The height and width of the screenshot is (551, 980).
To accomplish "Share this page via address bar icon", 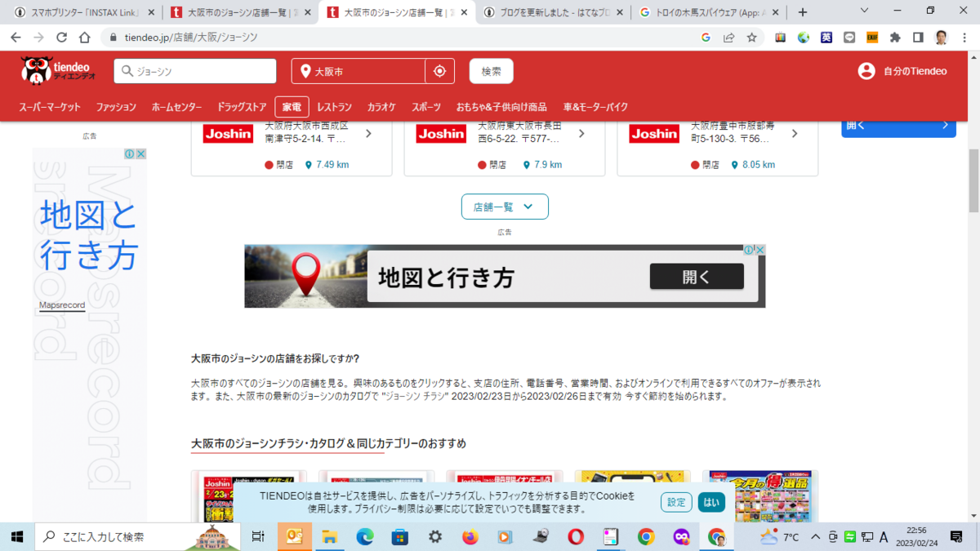I will click(x=728, y=38).
